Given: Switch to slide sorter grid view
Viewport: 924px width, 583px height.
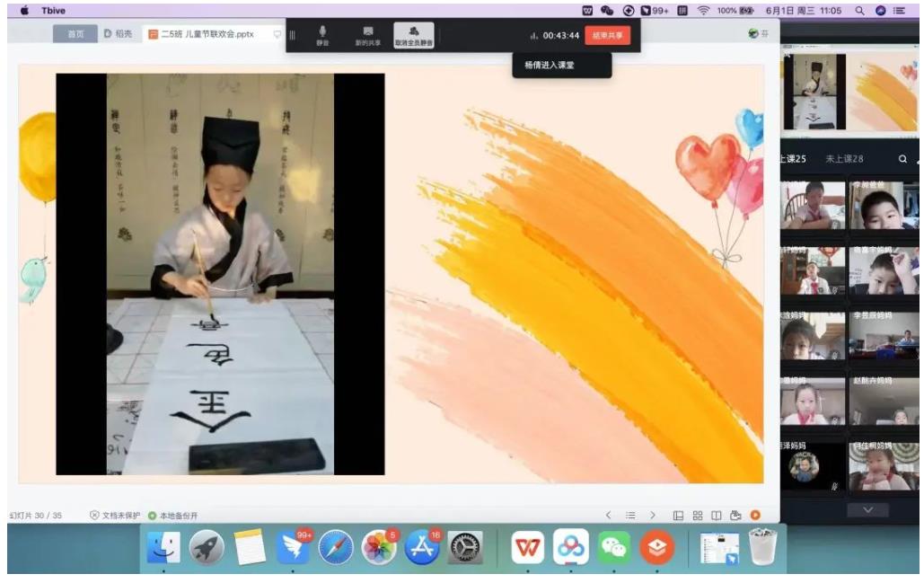Looking at the screenshot, I should point(698,516).
